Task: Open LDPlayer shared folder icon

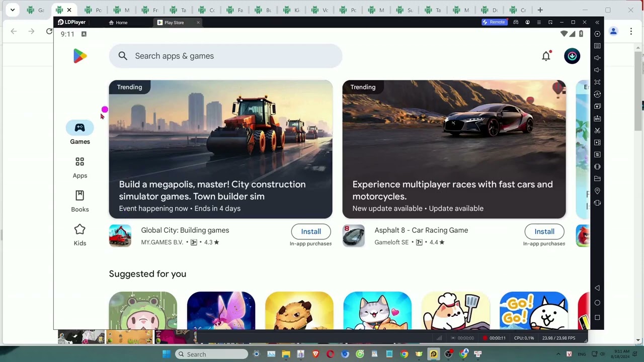Action: coord(597,178)
